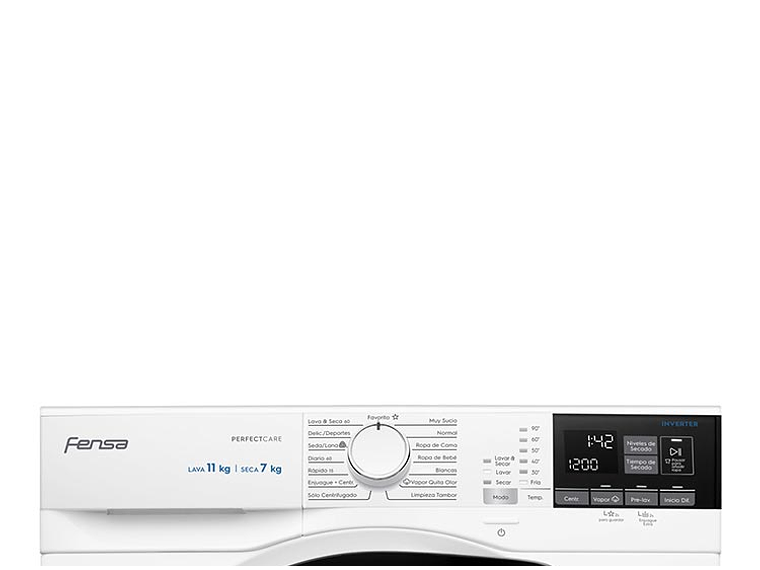This screenshot has height=570, width=760.
Task: Select the 'Limpieza Tambor' program label
Action: (433, 495)
